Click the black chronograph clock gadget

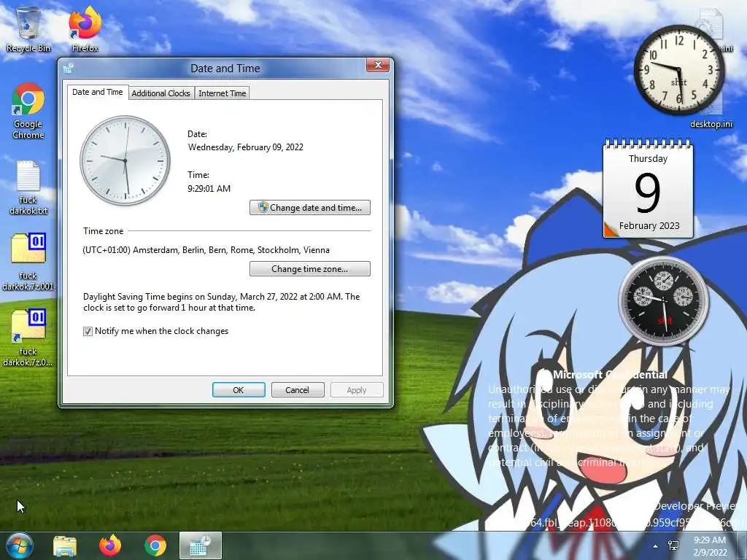(x=664, y=301)
